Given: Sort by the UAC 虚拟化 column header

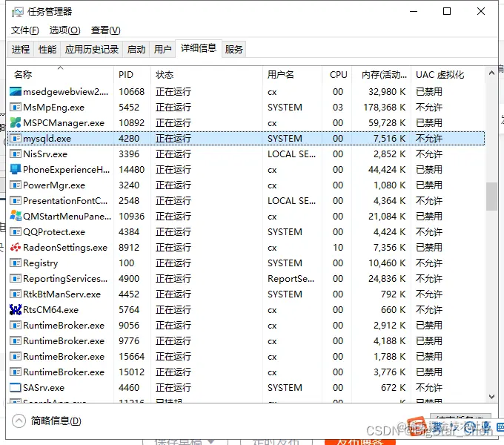Looking at the screenshot, I should 448,75.
